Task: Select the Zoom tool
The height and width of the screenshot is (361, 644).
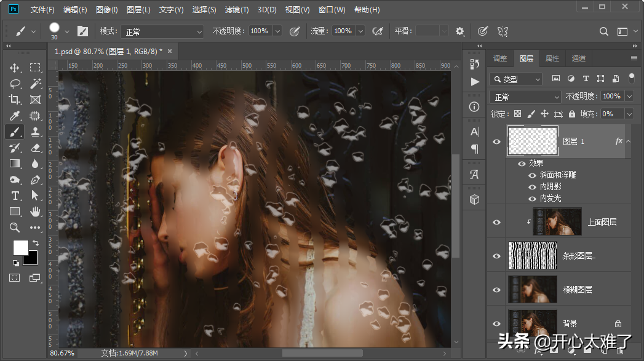Action: point(14,228)
